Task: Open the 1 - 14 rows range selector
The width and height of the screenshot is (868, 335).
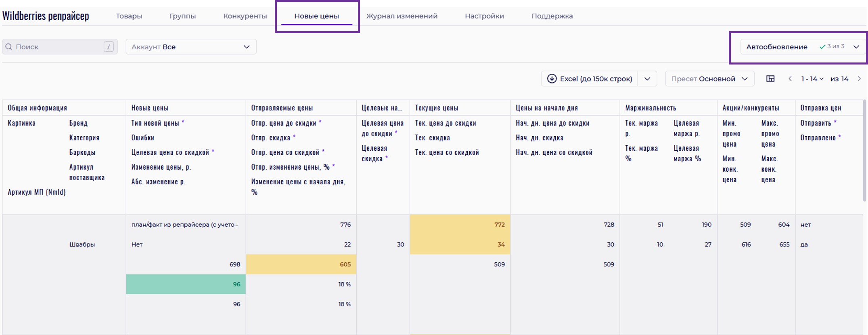Action: click(812, 79)
